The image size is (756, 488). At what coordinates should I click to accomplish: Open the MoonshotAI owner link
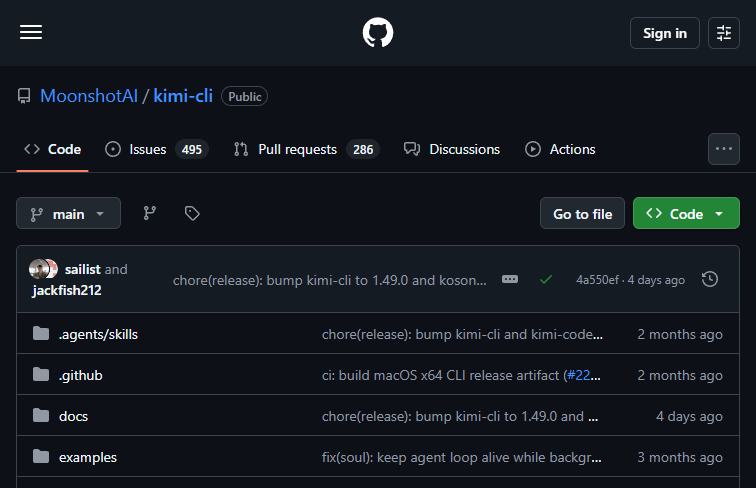(89, 96)
